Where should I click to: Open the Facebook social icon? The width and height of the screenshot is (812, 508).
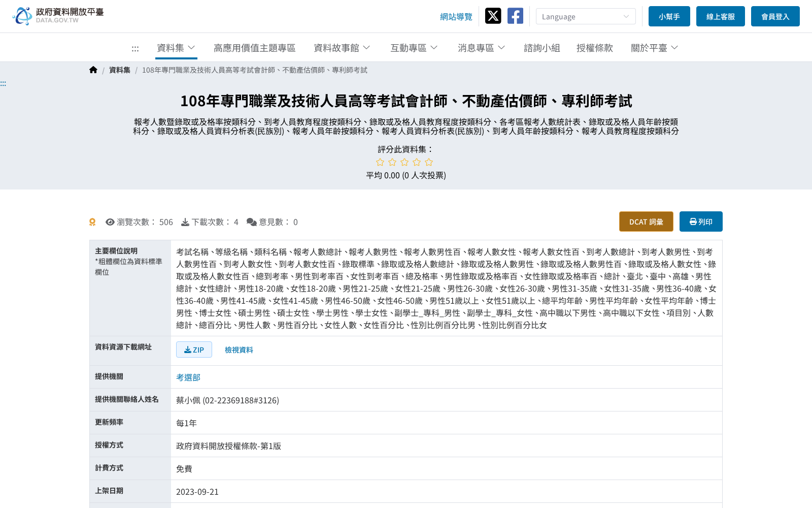coord(515,16)
